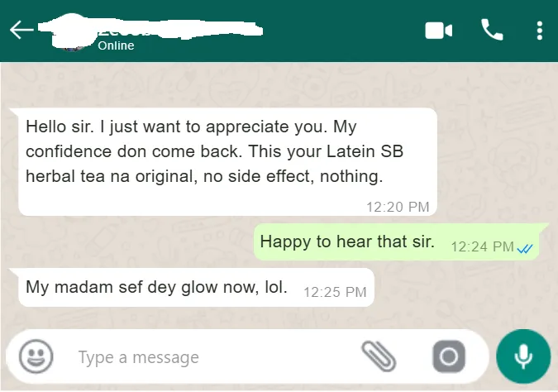Screen dimensions: 558x392
Task: Click the 12:24 PM timestamp
Action: [483, 246]
